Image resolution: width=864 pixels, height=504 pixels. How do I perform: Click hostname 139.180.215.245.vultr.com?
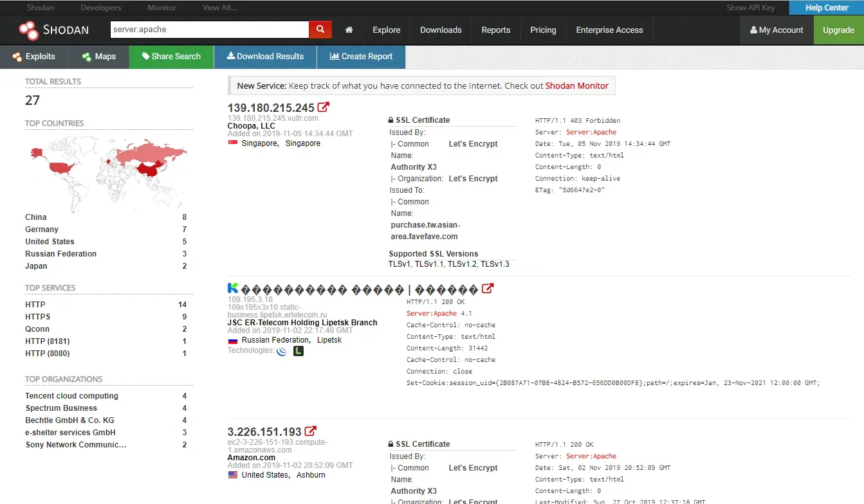pyautogui.click(x=273, y=118)
